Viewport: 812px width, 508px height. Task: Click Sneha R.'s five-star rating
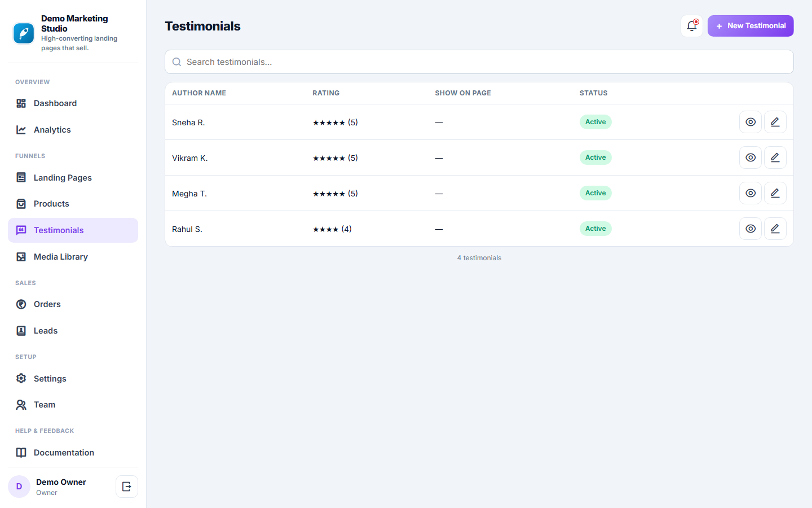336,122
